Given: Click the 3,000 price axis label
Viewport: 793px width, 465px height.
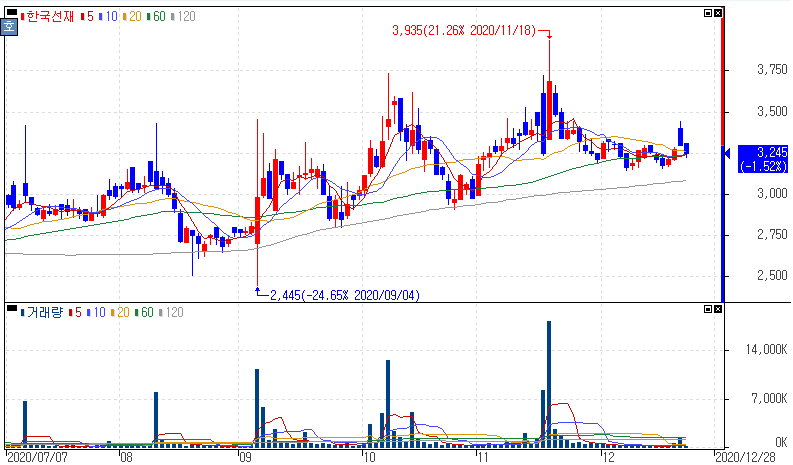Looking at the screenshot, I should (772, 194).
